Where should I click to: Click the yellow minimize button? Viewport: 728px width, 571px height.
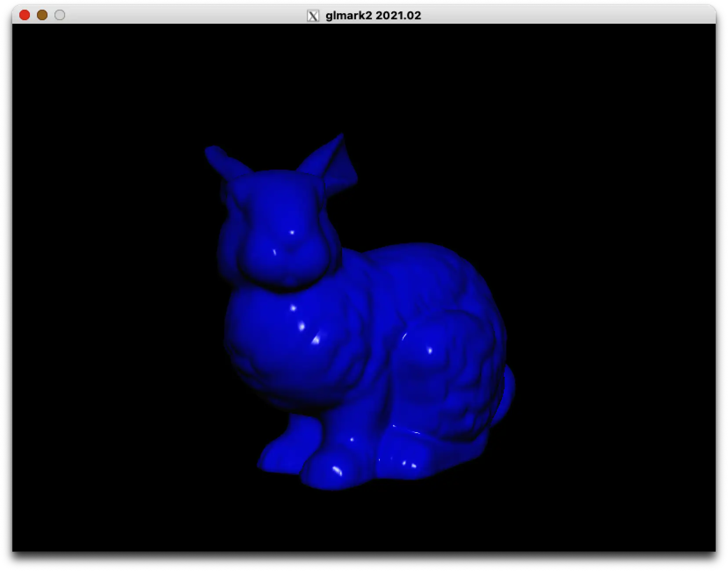pos(42,15)
